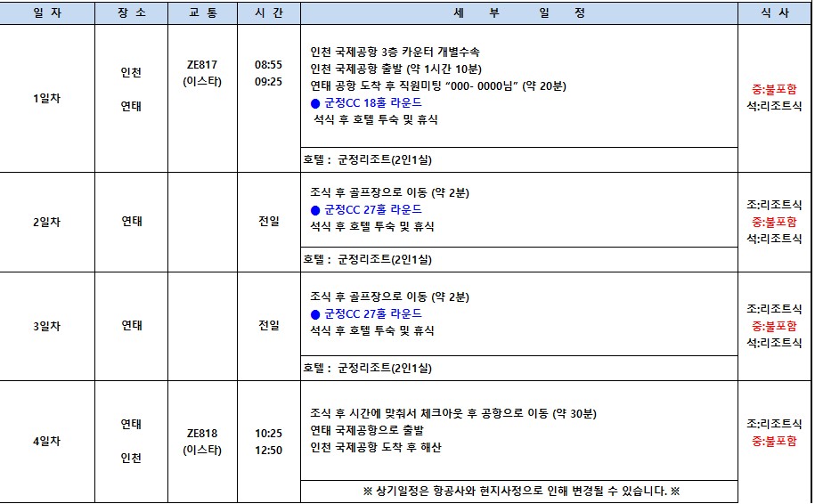Click 연태 공항 도착 후 직원미팅 line
The image size is (815, 504).
pyautogui.click(x=438, y=86)
